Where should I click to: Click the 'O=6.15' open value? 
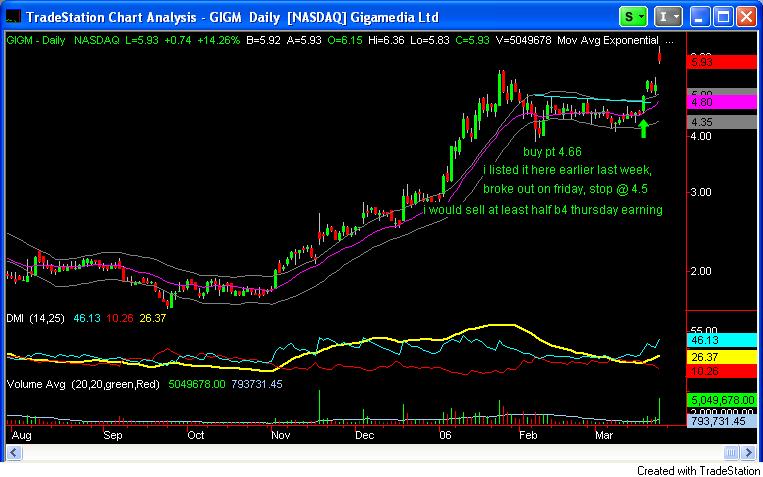point(345,41)
